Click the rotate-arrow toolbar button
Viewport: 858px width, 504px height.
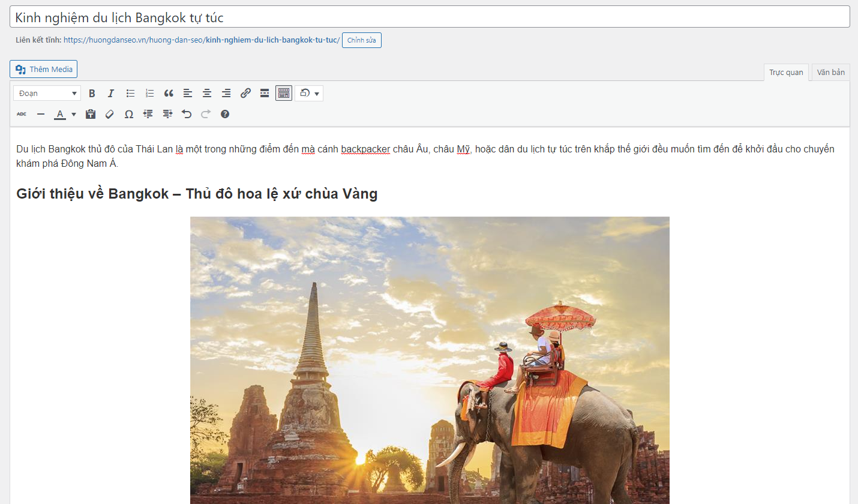coord(304,93)
